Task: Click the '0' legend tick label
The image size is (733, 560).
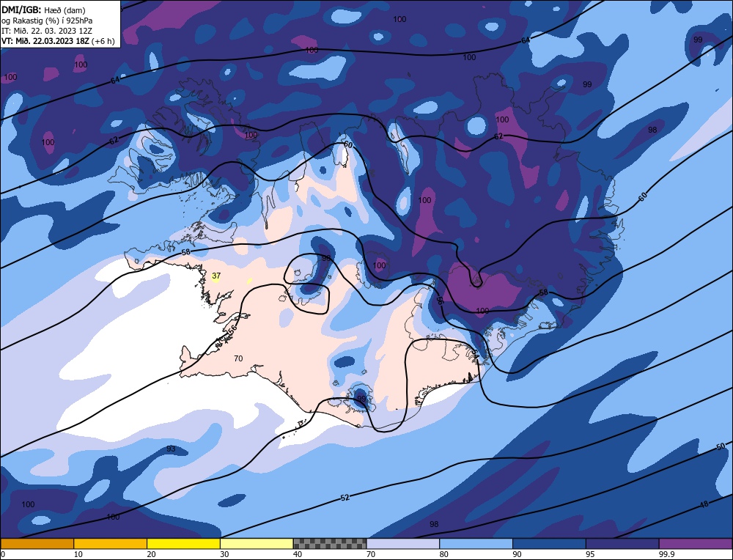Action: (3, 554)
